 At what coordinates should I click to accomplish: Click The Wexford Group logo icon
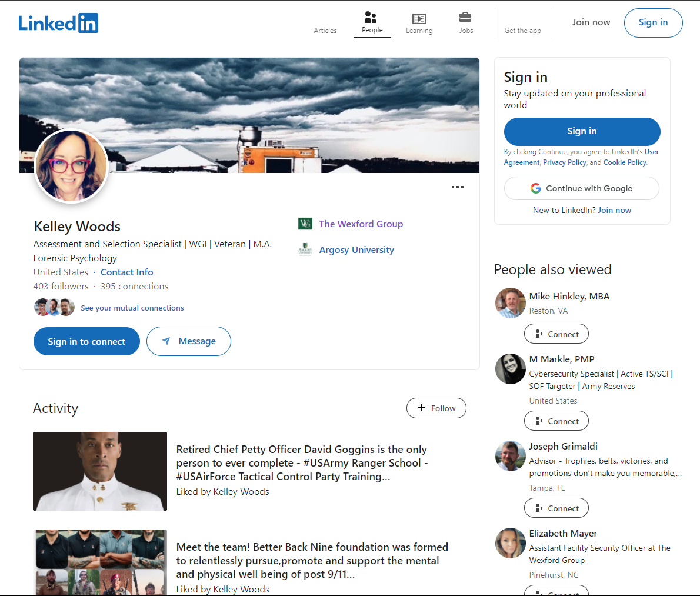(x=305, y=223)
